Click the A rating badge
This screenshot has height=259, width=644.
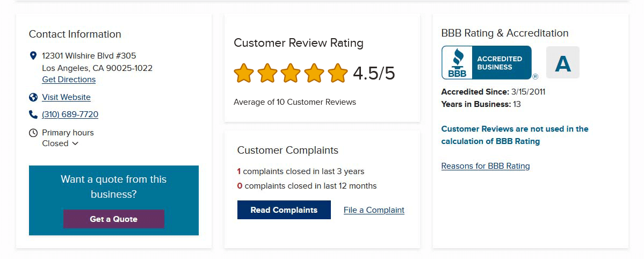click(562, 63)
